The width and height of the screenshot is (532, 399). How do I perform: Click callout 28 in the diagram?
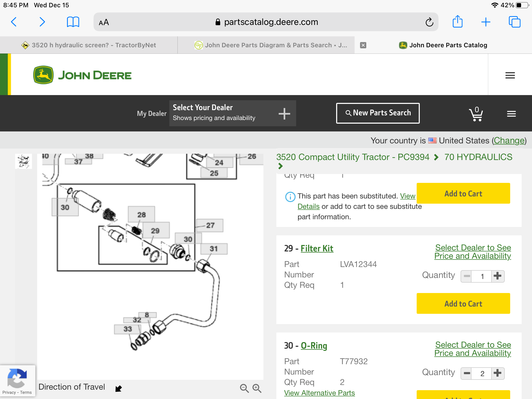click(142, 215)
